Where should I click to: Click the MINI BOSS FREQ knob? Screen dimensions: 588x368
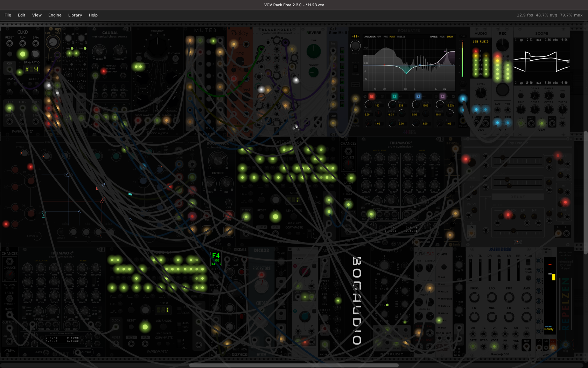[474, 298]
